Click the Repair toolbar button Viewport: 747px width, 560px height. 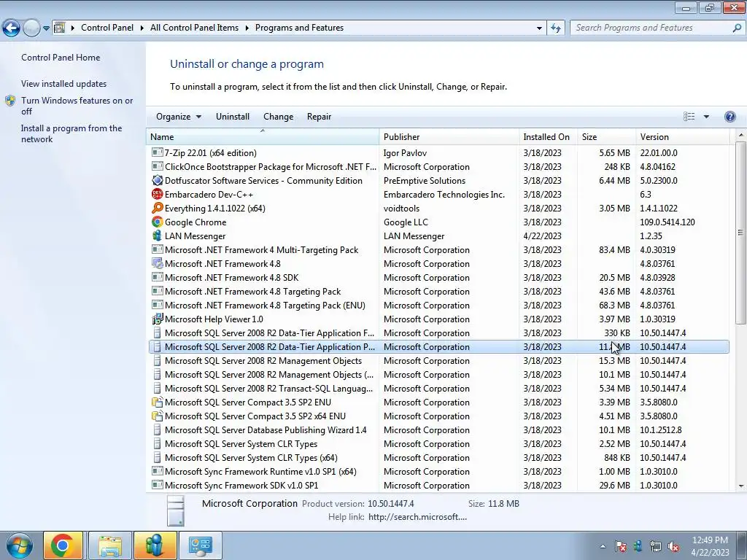[x=319, y=117]
